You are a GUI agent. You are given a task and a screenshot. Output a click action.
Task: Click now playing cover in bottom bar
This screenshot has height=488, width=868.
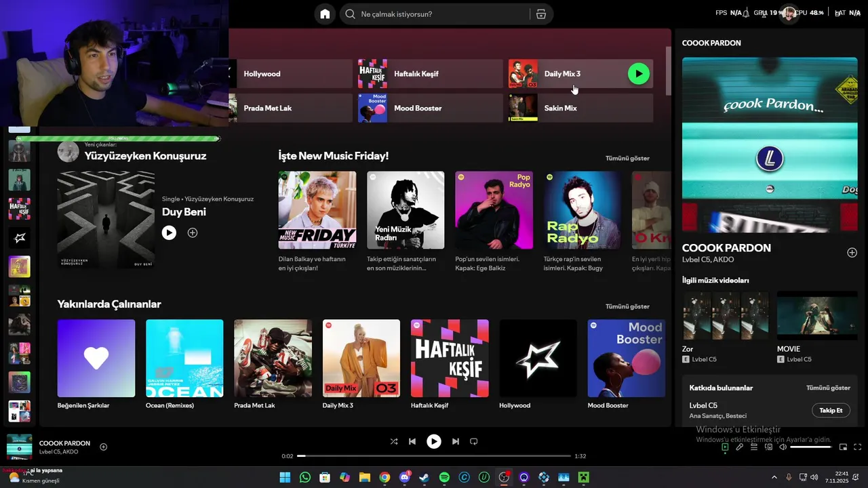coord(19,447)
